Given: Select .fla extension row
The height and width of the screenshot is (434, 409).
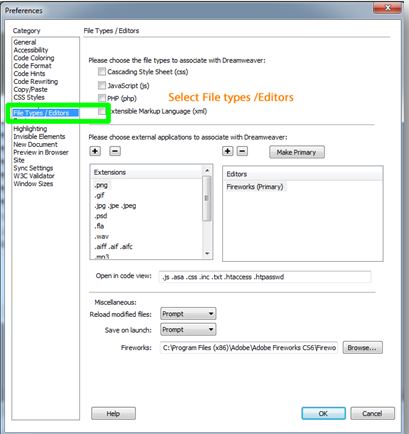Looking at the screenshot, I should pos(99,226).
